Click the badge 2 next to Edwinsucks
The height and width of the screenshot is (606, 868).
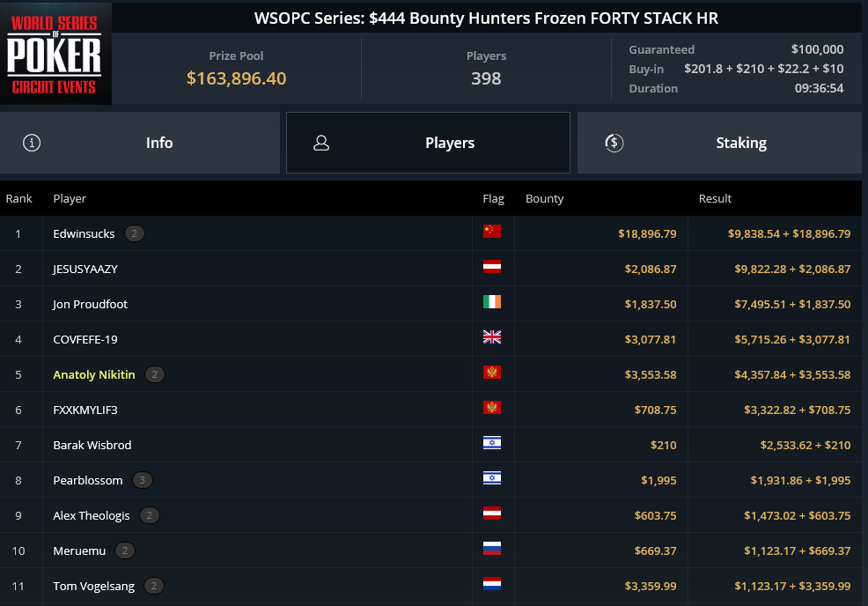tap(135, 233)
